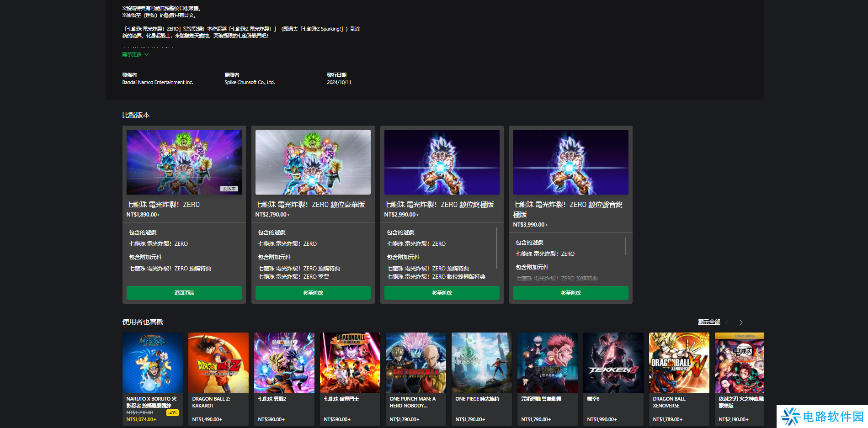Open ONE PUNCH MAN game cover
This screenshot has height=428, width=868.
pos(415,363)
